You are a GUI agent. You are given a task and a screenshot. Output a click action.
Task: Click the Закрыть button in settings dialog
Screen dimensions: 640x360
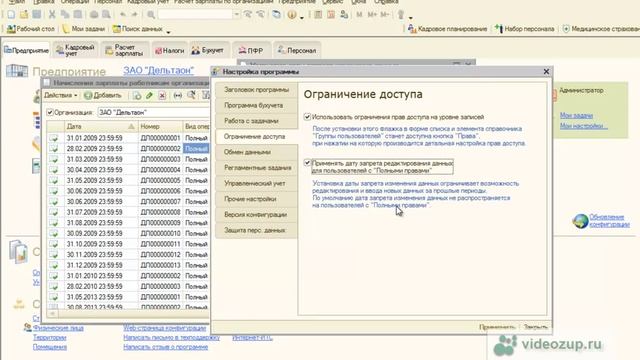[x=535, y=327]
